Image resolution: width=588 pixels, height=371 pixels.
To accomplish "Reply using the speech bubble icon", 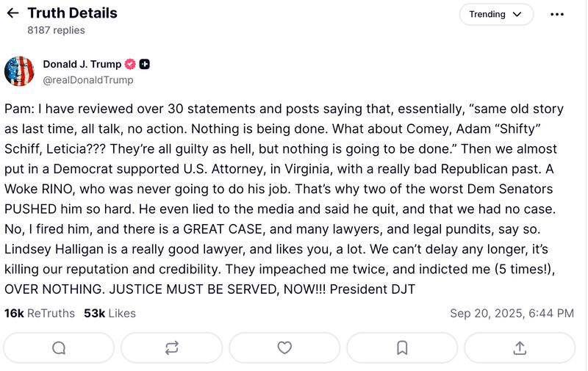I will (x=59, y=347).
